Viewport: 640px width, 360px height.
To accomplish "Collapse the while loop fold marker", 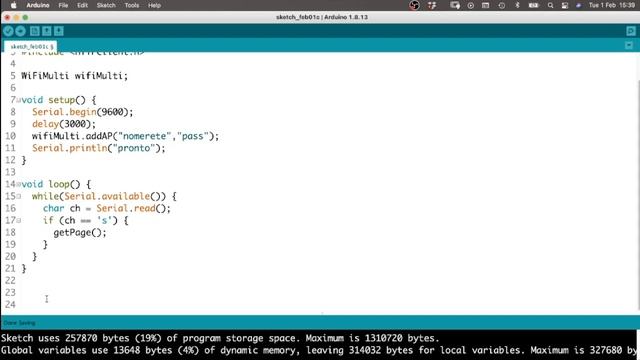I will [x=18, y=196].
